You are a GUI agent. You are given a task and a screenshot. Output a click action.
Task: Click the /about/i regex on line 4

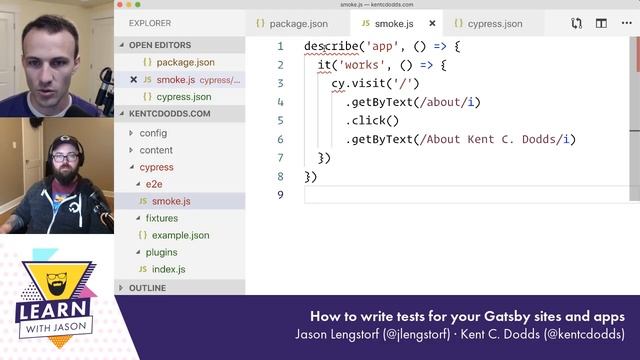click(x=447, y=102)
